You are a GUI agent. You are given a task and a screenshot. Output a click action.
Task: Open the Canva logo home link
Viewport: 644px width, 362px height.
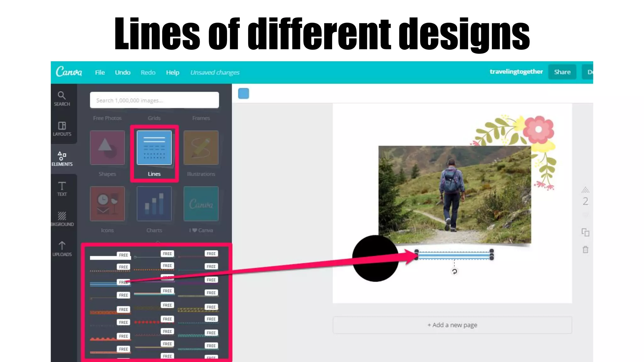click(x=69, y=72)
